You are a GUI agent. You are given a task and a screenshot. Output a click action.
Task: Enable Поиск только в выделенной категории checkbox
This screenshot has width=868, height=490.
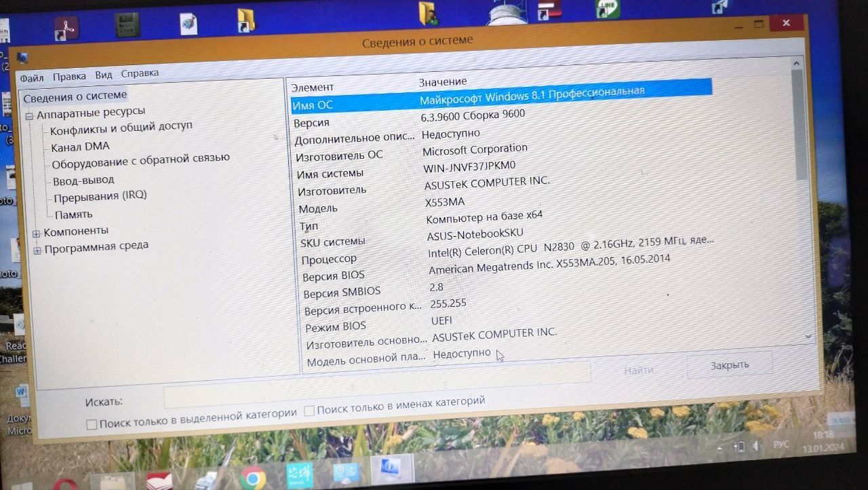[x=92, y=425]
